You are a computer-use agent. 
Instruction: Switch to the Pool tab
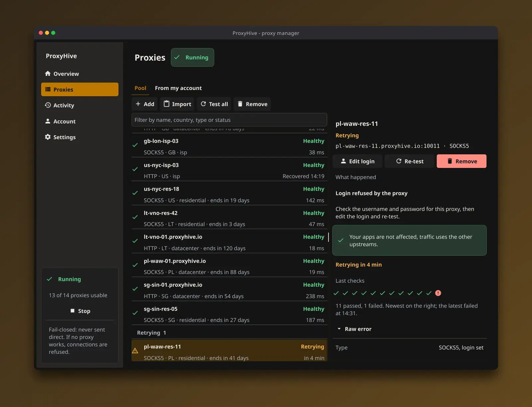click(x=140, y=88)
